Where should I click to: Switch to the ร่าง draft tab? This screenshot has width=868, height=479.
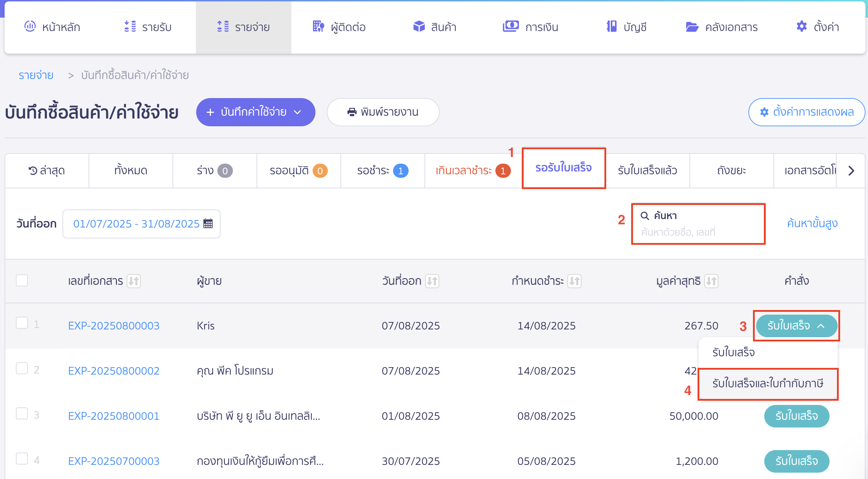point(215,171)
